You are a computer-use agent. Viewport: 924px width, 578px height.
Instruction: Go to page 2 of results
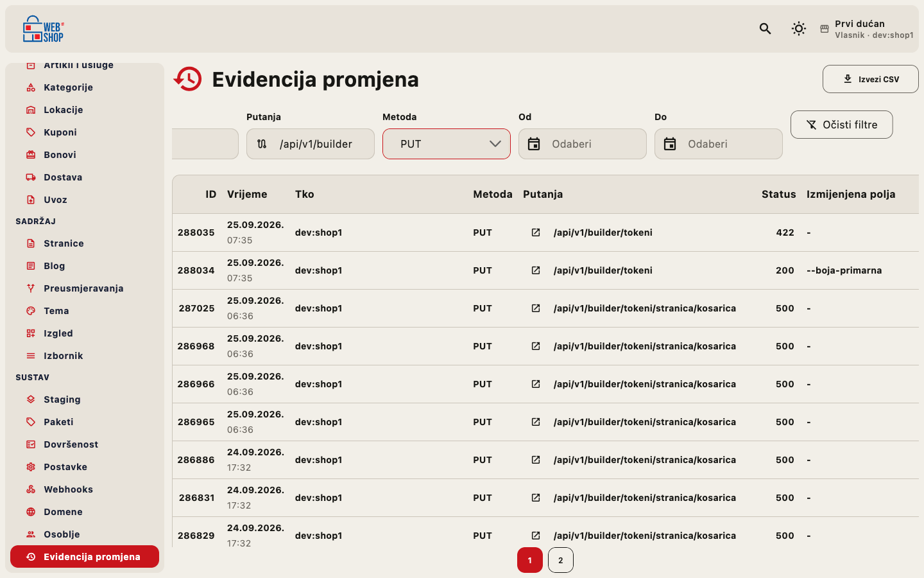click(561, 560)
